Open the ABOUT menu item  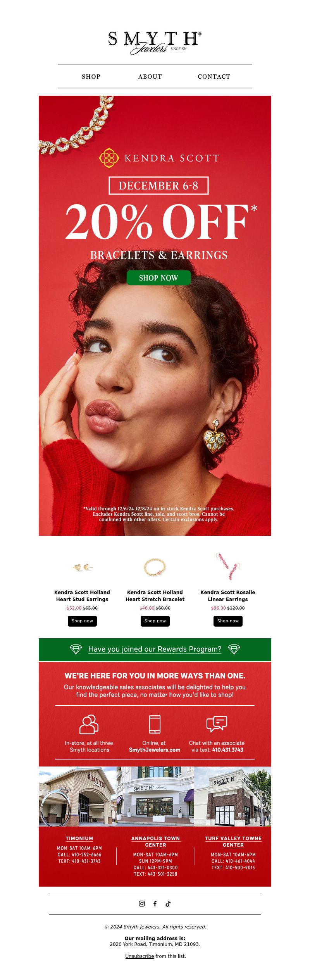[150, 76]
